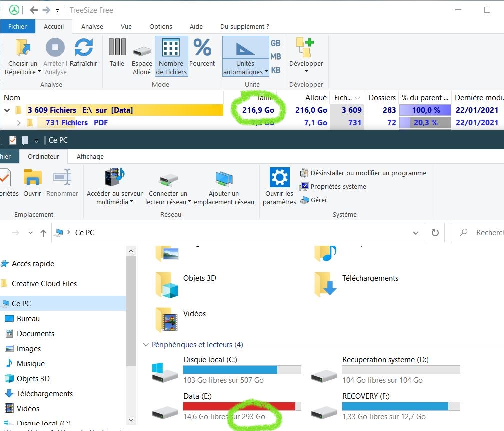Collapse the E:\ root tree row
This screenshot has width=504, height=431.
7,110
